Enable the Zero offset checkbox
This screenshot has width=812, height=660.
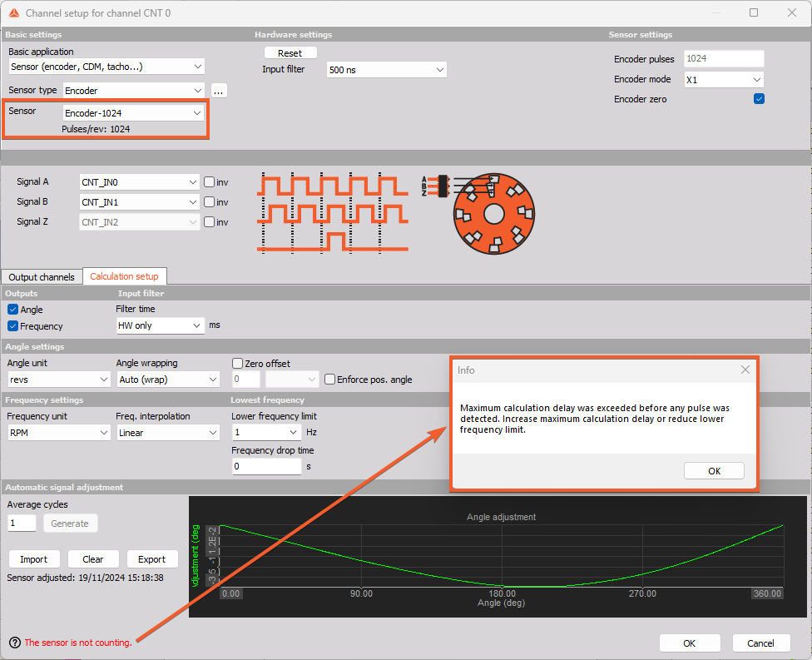(x=238, y=363)
